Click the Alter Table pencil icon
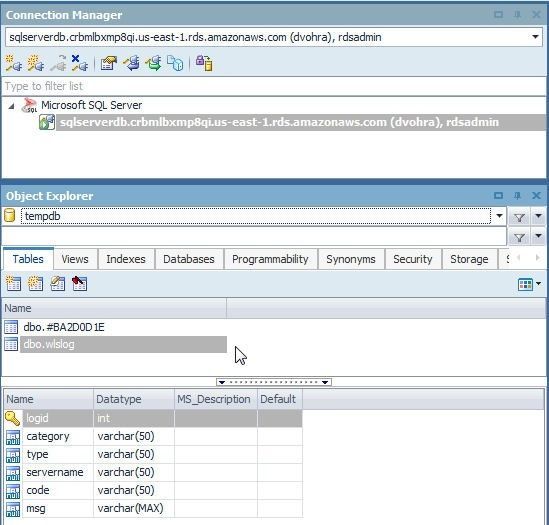 (57, 283)
